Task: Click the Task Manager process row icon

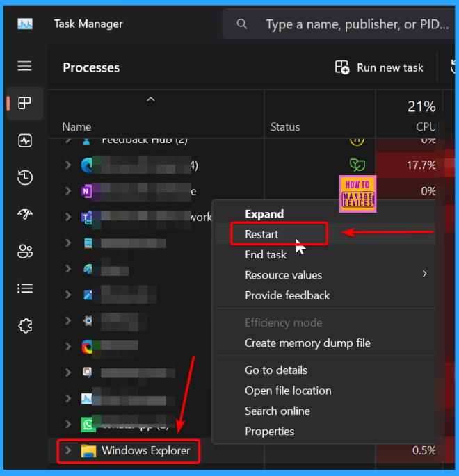Action: click(86, 399)
